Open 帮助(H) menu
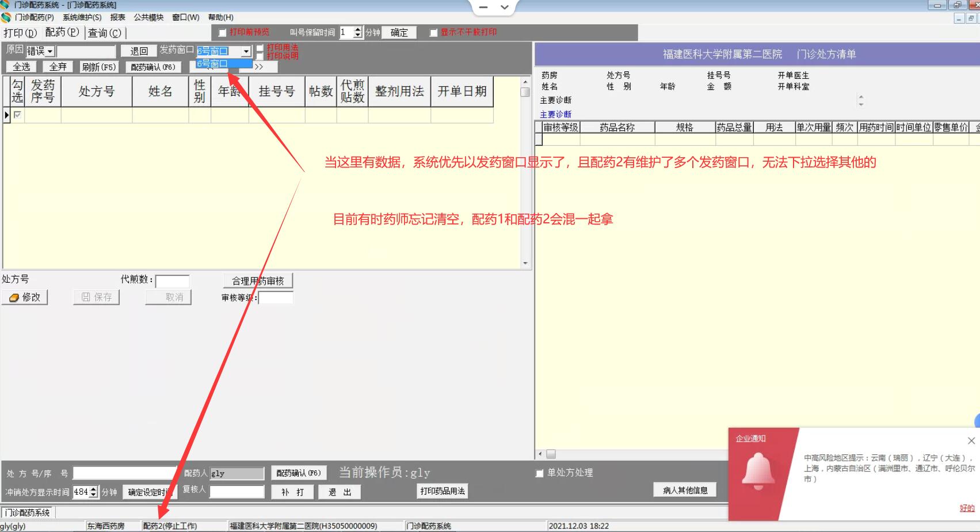The width and height of the screenshot is (980, 532). (220, 17)
